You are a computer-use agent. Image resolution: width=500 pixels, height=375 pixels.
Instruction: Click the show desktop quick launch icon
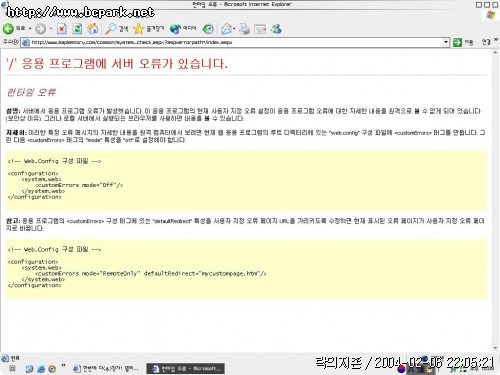click(12, 368)
